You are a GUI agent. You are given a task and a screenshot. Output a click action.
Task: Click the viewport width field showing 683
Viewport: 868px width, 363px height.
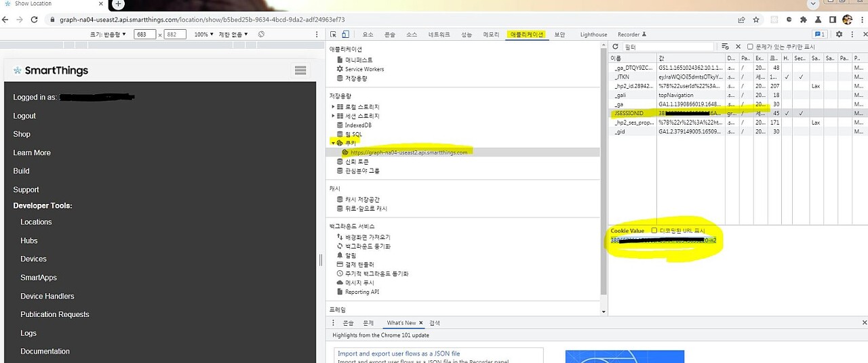tap(144, 35)
